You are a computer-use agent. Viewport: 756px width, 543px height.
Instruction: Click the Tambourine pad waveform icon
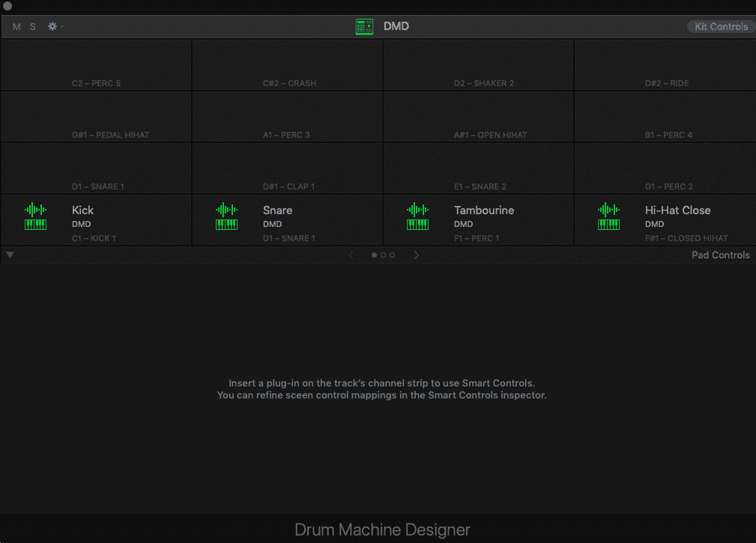418,210
